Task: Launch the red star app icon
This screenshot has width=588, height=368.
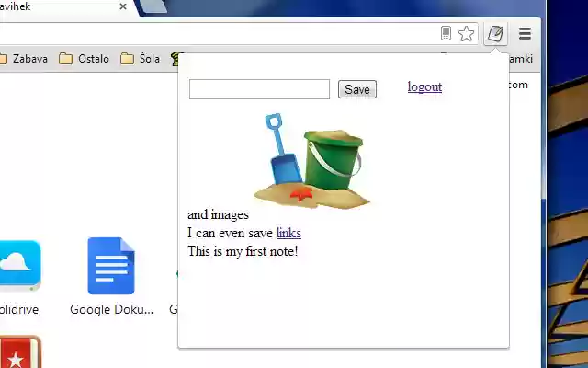Action: coord(19,351)
